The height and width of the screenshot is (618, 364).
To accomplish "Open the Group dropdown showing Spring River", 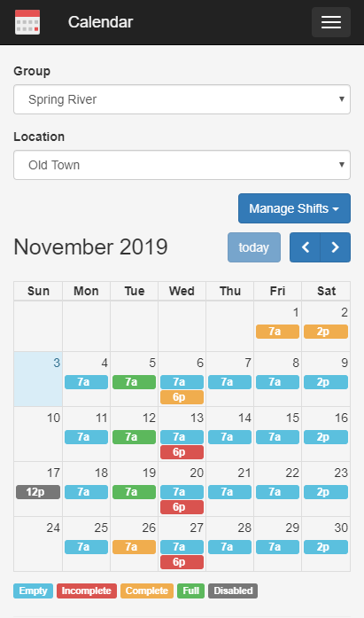I will point(182,99).
